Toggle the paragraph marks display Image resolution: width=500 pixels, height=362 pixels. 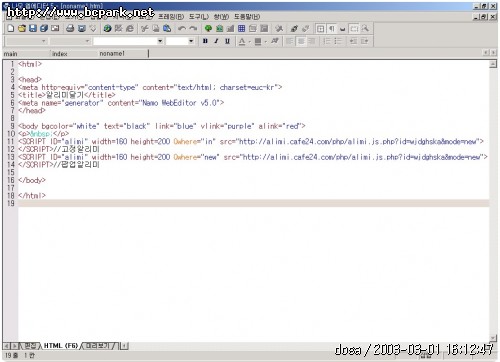332,28
